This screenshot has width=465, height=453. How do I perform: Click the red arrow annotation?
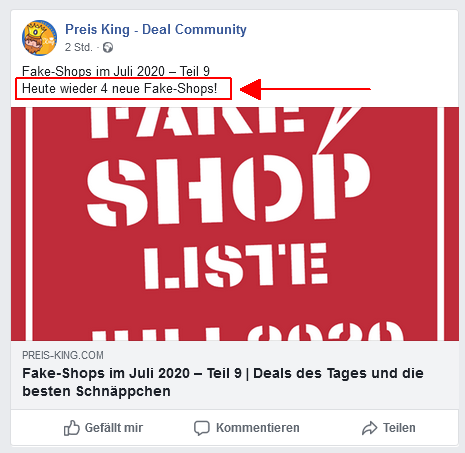tap(305, 89)
